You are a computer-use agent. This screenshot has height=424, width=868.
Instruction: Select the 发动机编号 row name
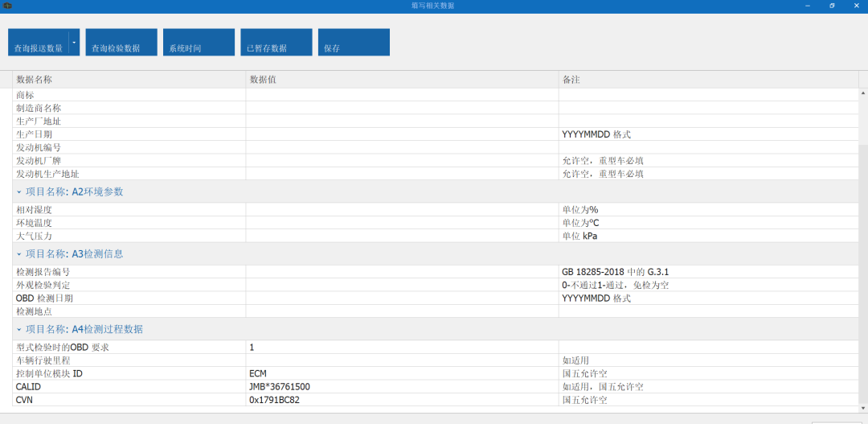pos(39,147)
